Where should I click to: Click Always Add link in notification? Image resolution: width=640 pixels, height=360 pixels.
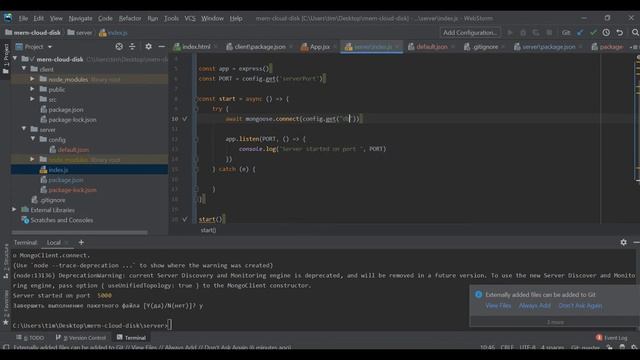[534, 306]
